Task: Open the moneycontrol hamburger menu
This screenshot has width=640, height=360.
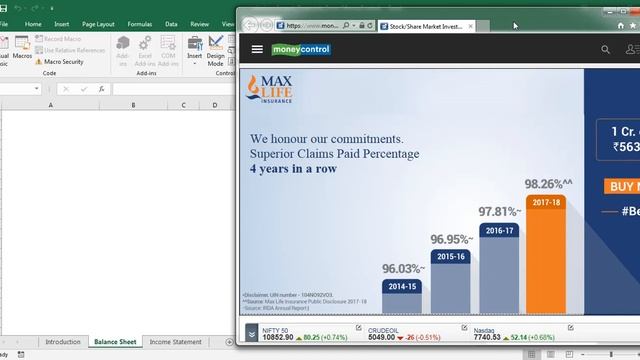Action: coord(257,49)
